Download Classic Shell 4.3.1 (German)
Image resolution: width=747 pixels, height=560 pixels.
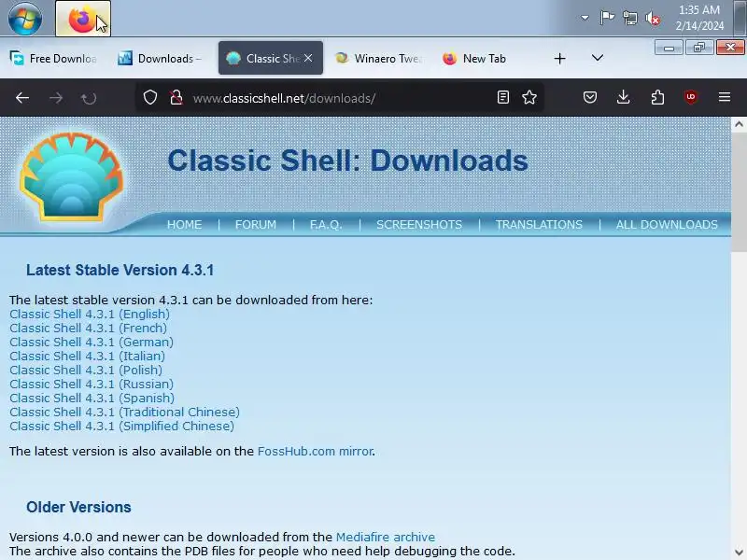[92, 342]
